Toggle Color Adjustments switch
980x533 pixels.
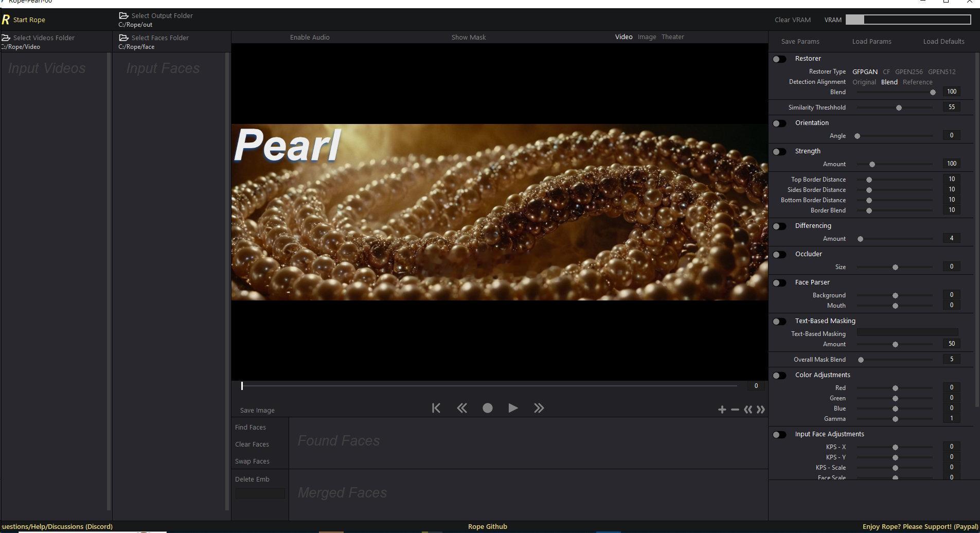coord(779,376)
